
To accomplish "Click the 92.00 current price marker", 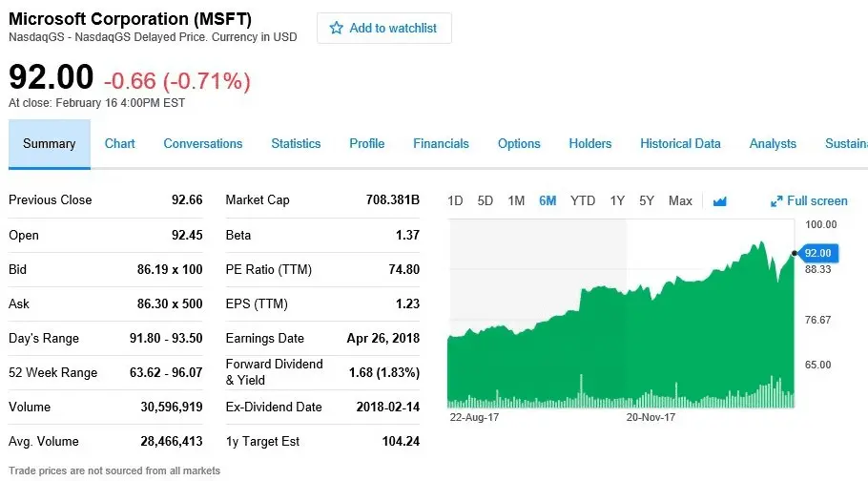I will coord(817,253).
